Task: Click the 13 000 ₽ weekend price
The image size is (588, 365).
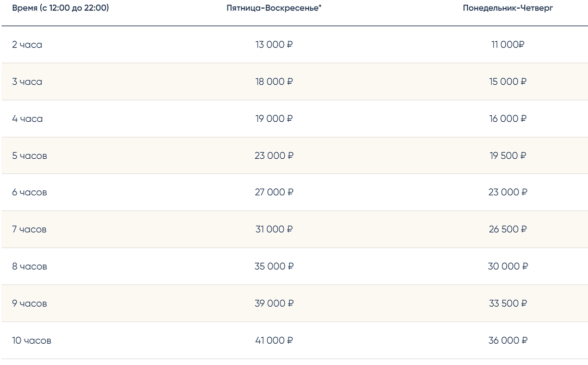Action: [x=274, y=45]
